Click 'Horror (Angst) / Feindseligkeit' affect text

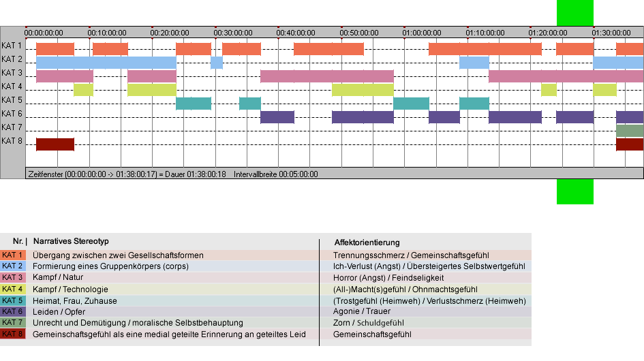coord(388,278)
